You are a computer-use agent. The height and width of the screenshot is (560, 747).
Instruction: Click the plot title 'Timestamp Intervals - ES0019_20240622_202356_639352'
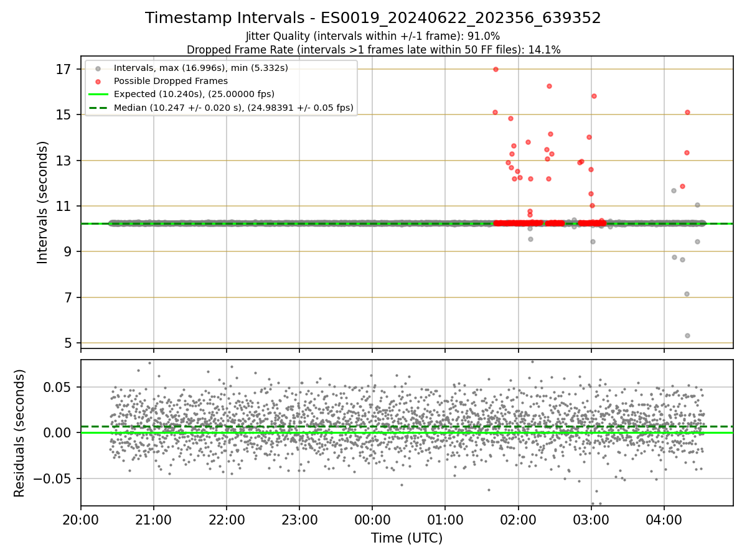[374, 18]
